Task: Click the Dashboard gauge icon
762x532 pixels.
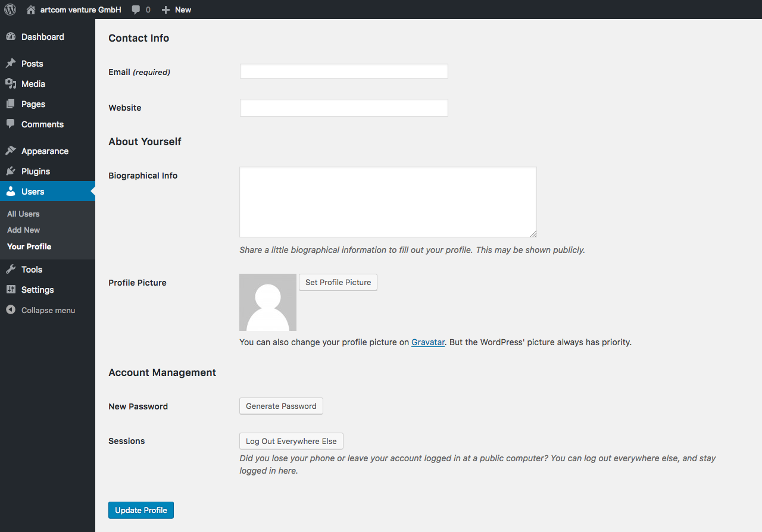Action: coord(11,37)
